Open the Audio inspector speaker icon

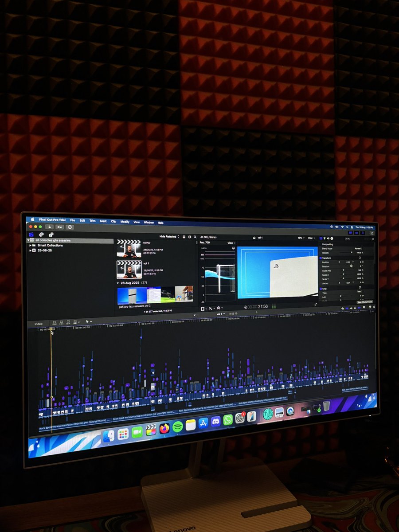coord(328,239)
